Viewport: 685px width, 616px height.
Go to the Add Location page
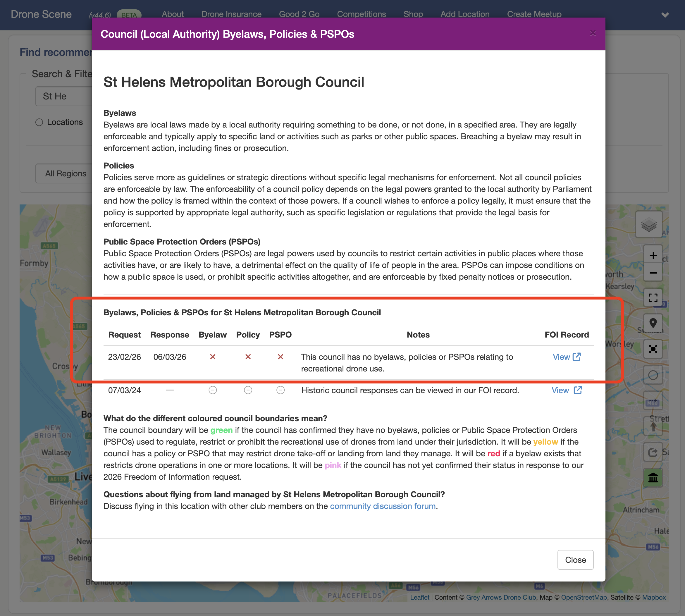(x=465, y=14)
